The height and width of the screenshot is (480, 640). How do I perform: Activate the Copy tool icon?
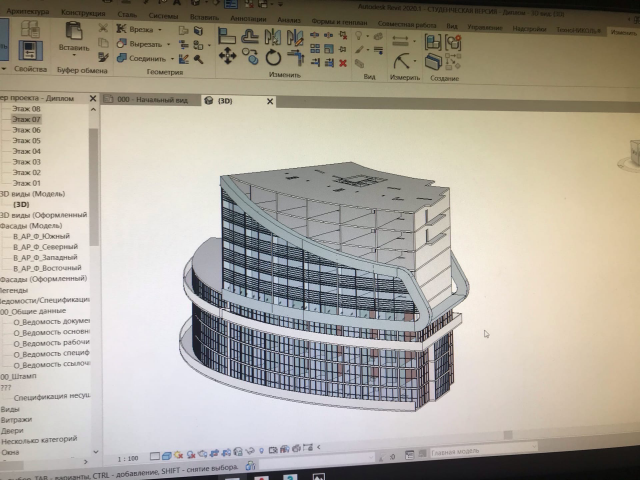[x=250, y=56]
